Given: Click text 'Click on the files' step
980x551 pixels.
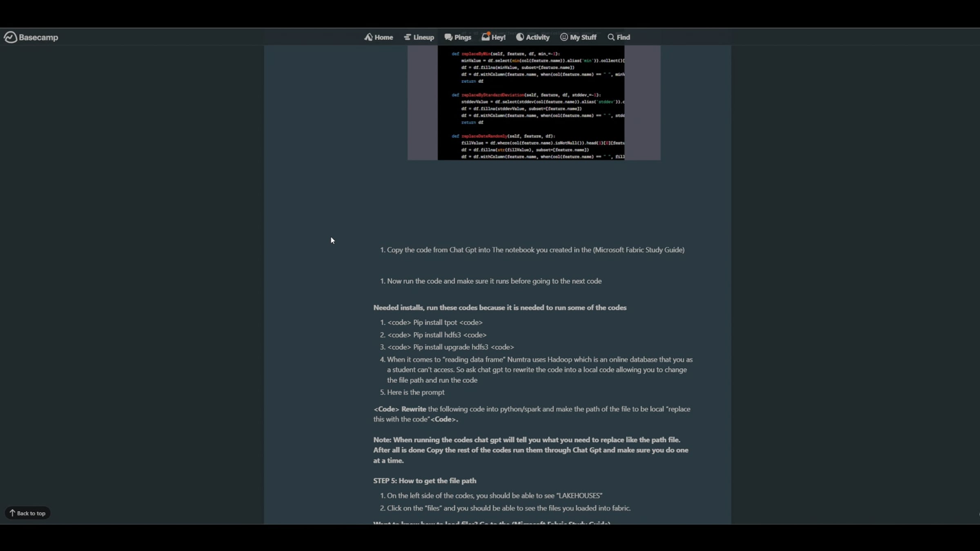Looking at the screenshot, I should 509,508.
